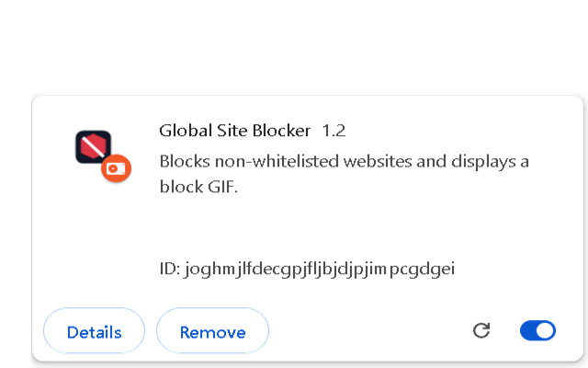This screenshot has height=368, width=588.
Task: Click the "Global Site Blocker" extension title
Action: [x=235, y=131]
